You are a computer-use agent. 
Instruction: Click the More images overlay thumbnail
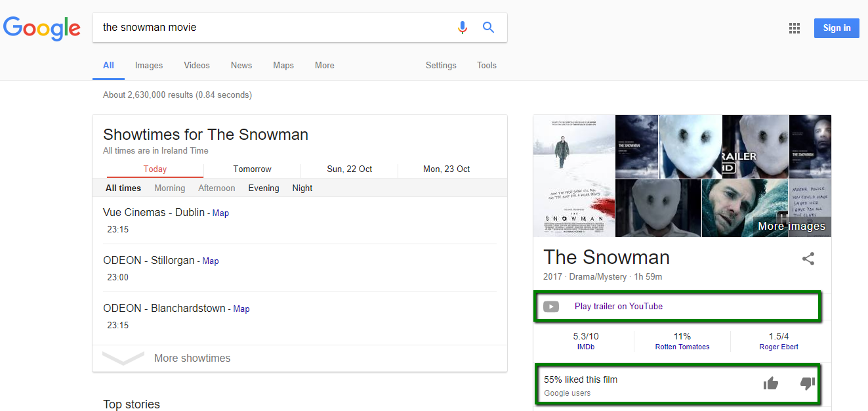791,225
